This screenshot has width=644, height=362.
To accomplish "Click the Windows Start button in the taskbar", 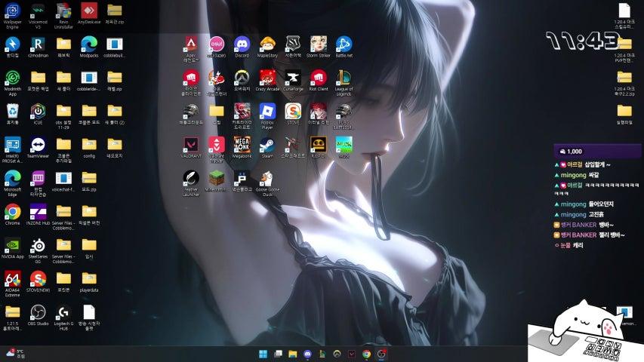I will 263,354.
